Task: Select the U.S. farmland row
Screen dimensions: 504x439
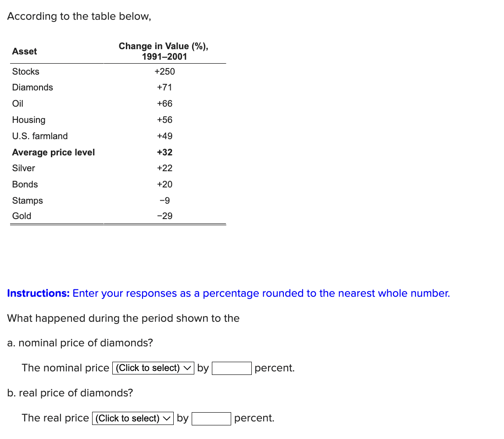Action: (x=40, y=136)
